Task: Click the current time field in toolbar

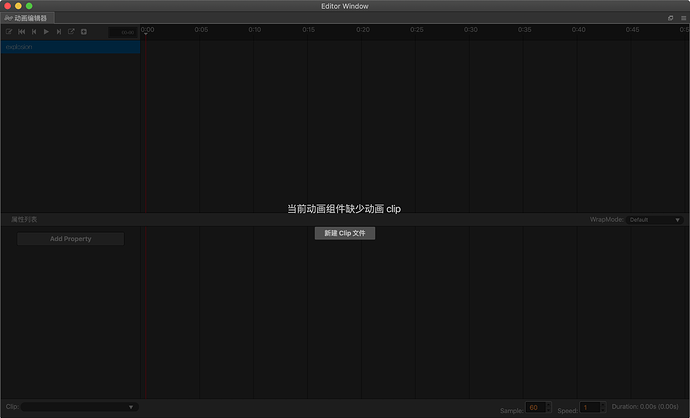Action: coord(123,32)
